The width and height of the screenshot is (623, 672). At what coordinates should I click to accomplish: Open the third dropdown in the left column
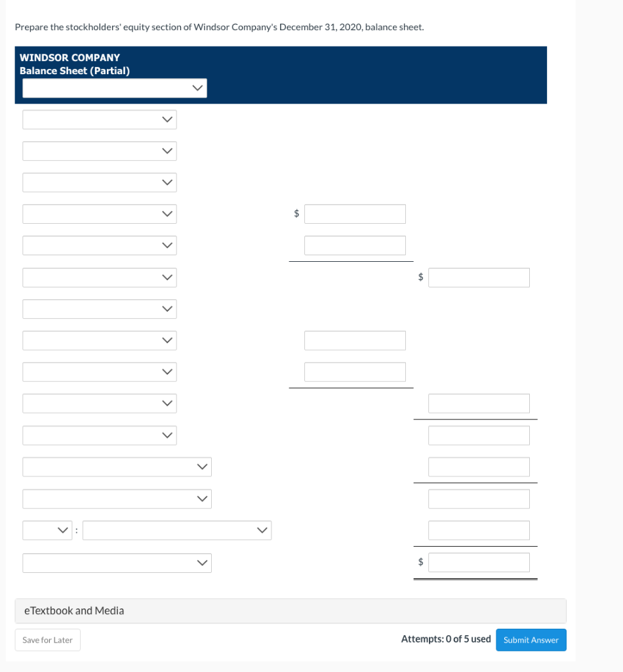coord(99,182)
